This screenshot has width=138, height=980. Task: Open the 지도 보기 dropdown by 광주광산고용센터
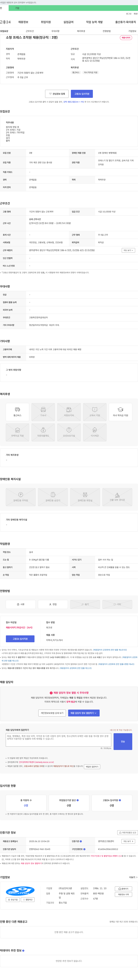click(129, 841)
